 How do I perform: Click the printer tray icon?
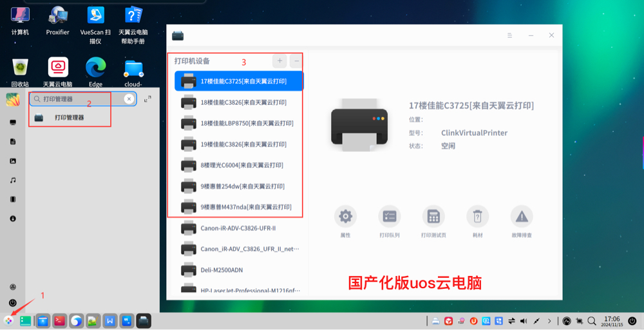point(436,321)
